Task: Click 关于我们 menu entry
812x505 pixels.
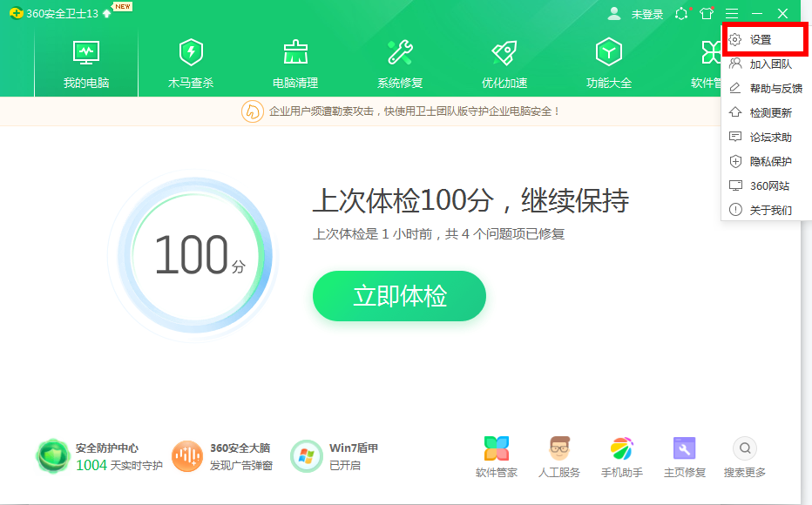Action: click(767, 210)
